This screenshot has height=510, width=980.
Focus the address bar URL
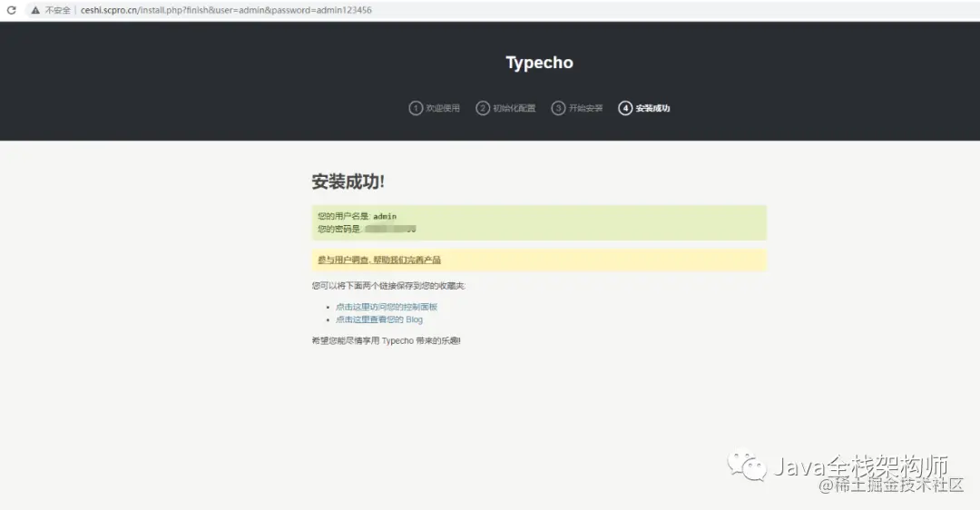226,10
